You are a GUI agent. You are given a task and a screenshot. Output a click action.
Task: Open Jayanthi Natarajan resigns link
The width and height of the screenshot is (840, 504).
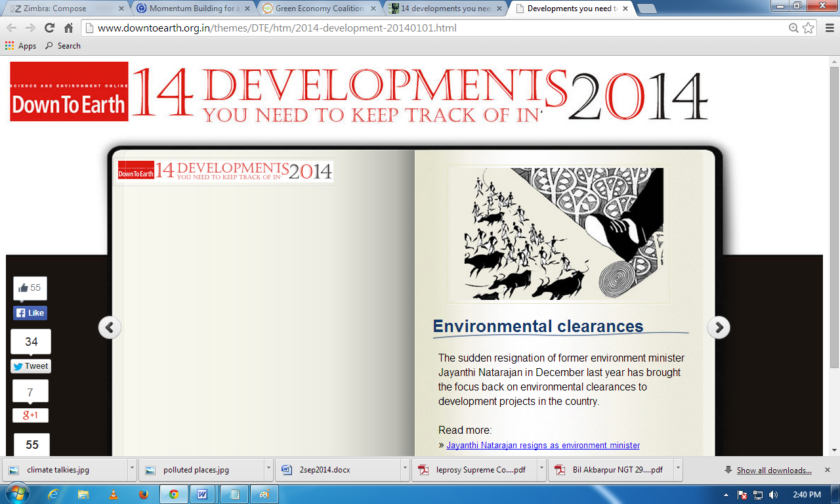point(543,445)
